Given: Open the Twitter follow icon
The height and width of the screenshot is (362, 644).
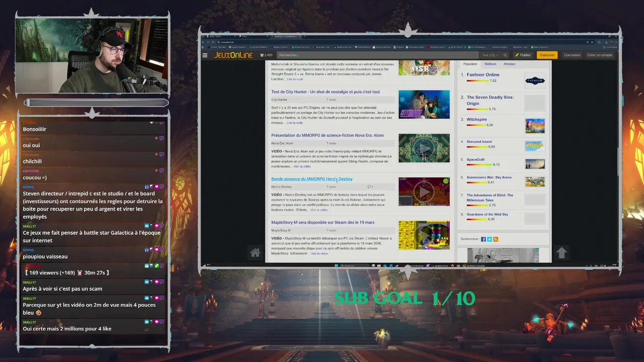Looking at the screenshot, I should [490, 239].
